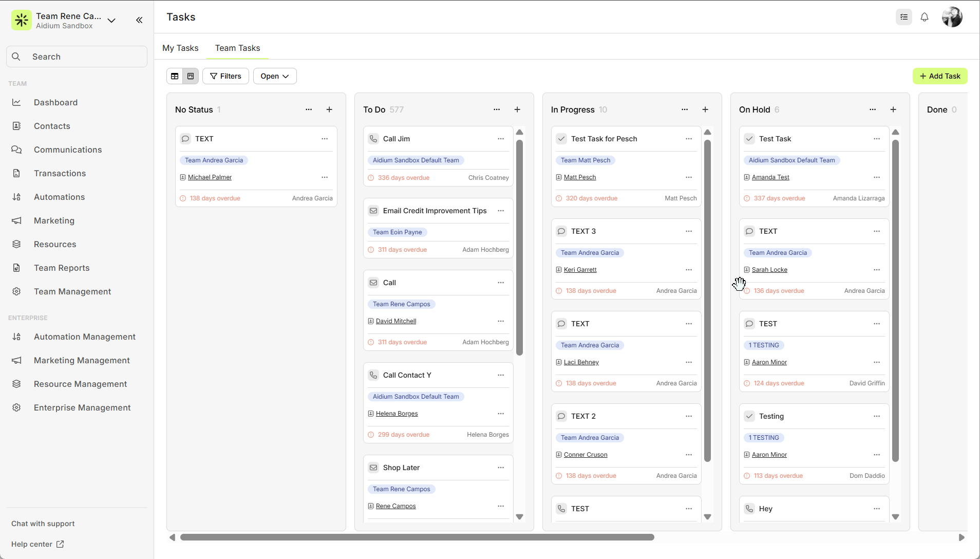Screen dimensions: 980x559
Task: Click the horizontal board scrollbar
Action: [x=417, y=537]
